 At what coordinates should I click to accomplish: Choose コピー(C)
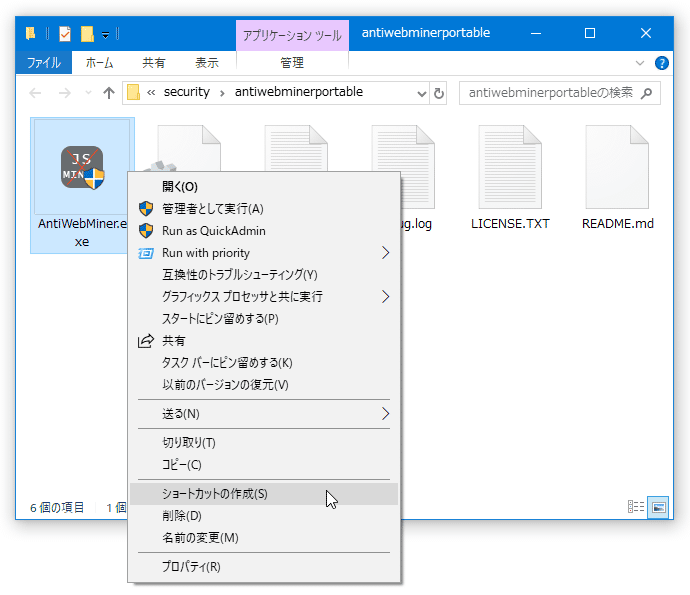pos(264,465)
